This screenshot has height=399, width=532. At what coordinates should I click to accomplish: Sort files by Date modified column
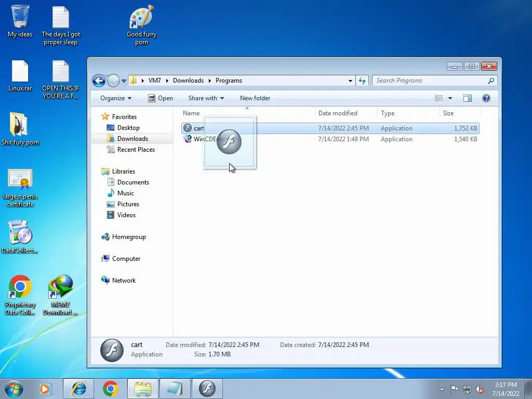click(338, 113)
